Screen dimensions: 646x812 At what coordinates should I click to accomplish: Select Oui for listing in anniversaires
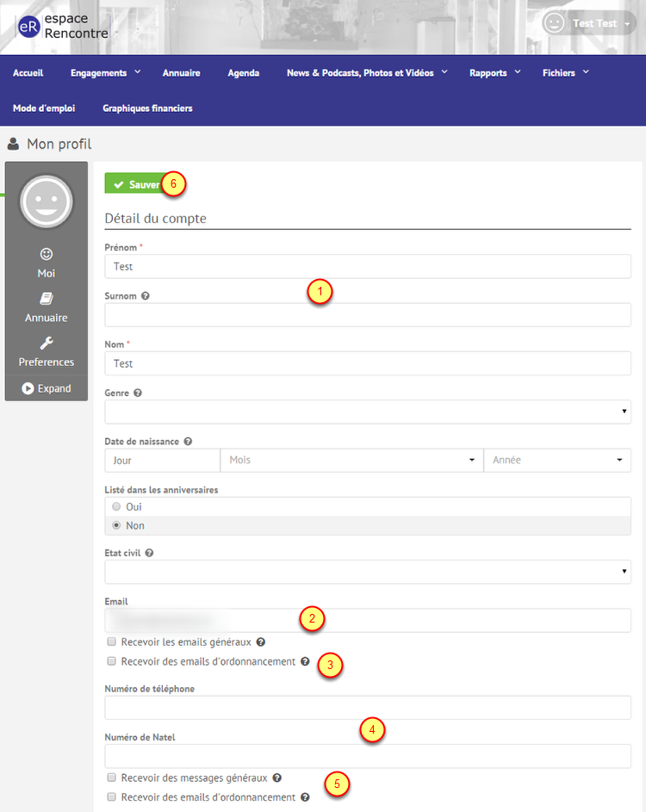point(116,507)
